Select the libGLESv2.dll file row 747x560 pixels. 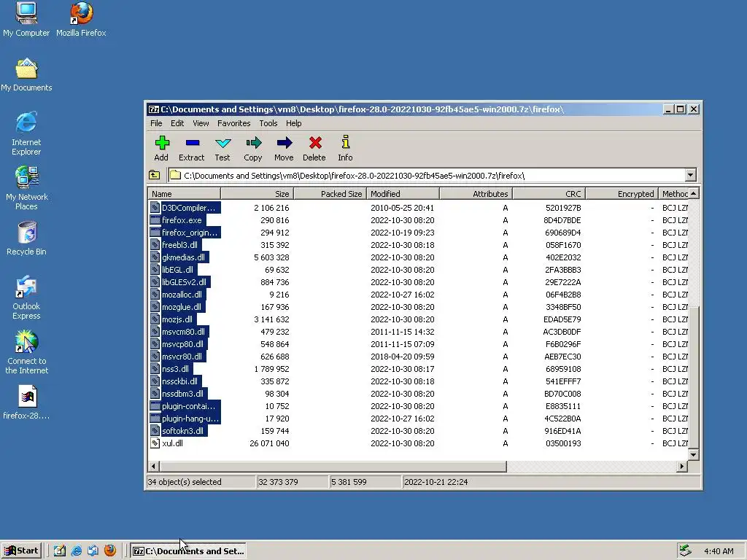click(419, 282)
